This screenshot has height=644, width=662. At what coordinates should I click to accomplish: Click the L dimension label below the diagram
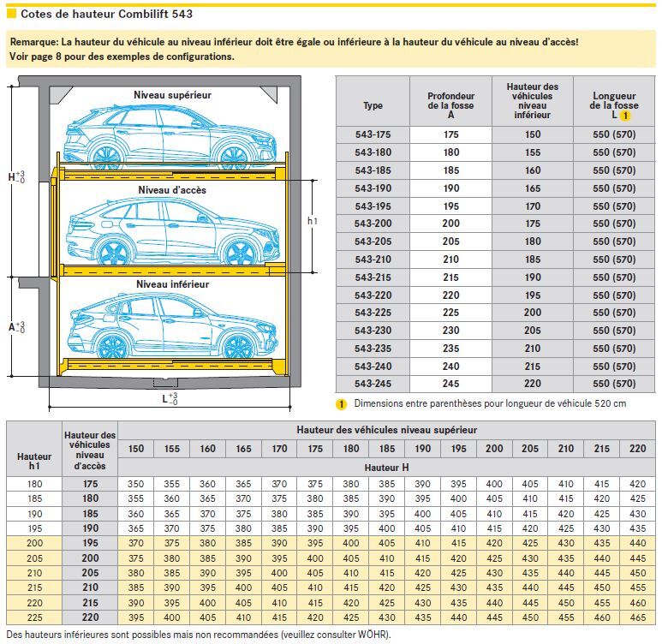pos(170,399)
